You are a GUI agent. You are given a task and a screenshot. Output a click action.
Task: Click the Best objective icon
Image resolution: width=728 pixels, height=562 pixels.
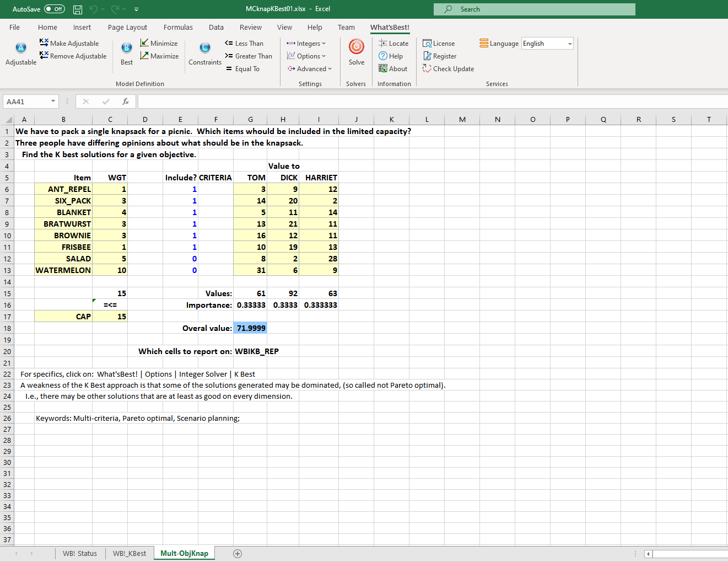click(127, 48)
